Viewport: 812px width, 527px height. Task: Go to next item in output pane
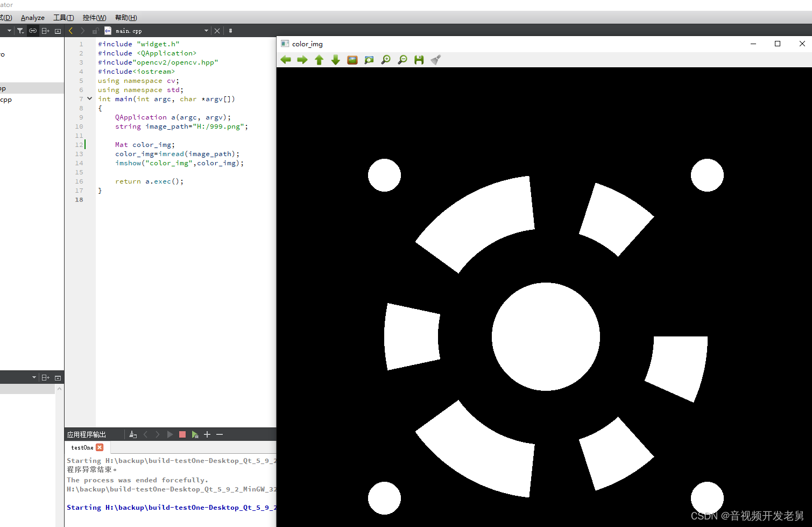click(x=157, y=434)
